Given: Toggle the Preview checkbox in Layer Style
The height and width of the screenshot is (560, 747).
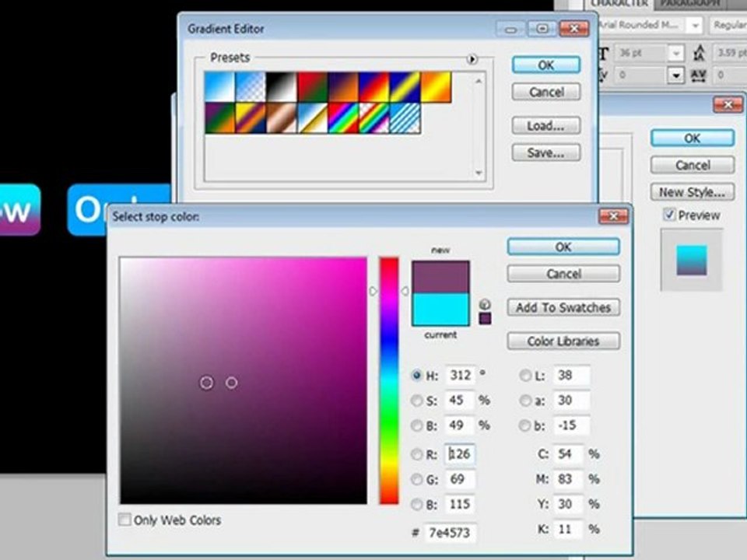Looking at the screenshot, I should [669, 215].
